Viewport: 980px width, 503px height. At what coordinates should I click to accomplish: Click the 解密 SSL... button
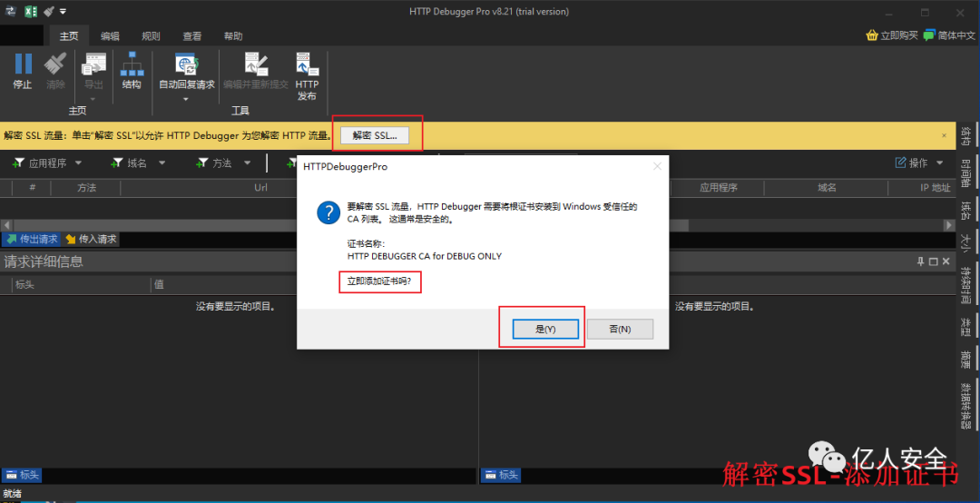pos(375,135)
